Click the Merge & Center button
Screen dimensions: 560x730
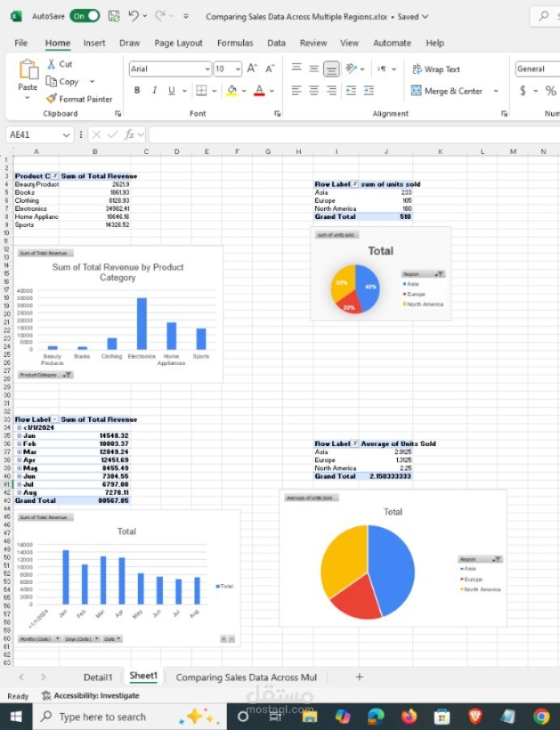click(x=447, y=91)
